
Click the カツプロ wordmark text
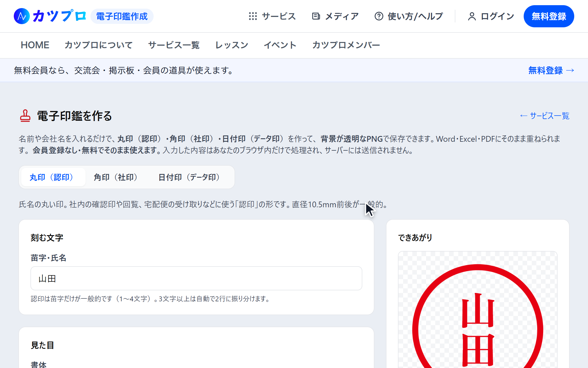point(59,16)
